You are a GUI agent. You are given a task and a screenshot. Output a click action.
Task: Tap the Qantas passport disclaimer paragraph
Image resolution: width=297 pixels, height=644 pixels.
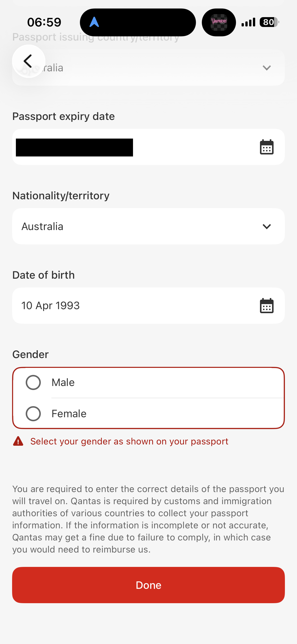148,519
